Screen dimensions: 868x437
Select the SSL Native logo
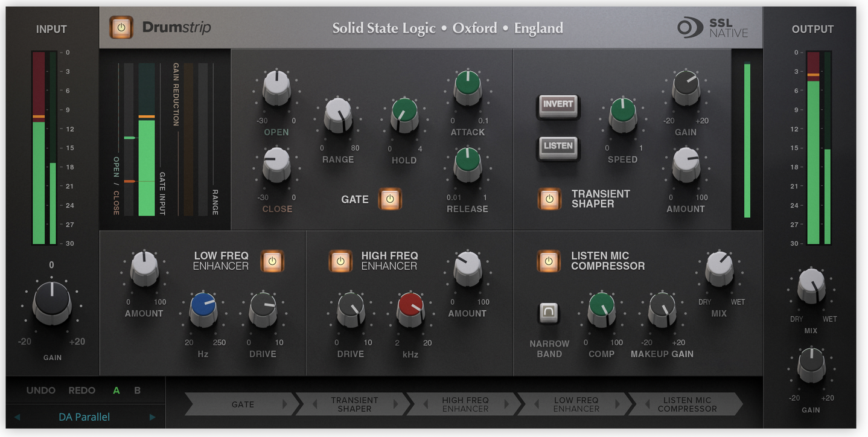point(712,28)
